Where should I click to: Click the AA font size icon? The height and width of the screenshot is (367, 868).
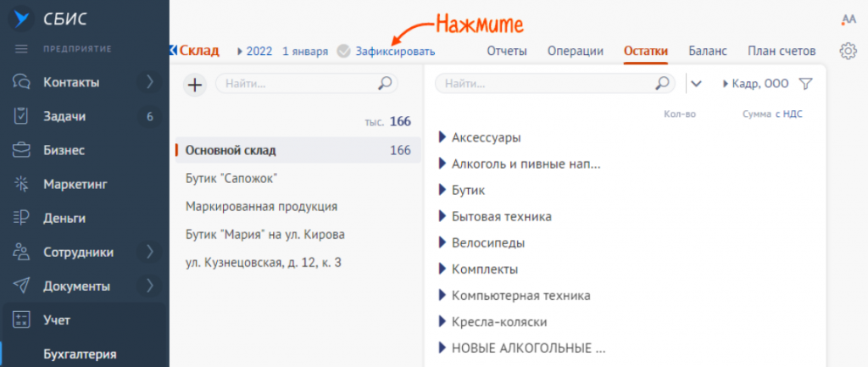point(849,19)
